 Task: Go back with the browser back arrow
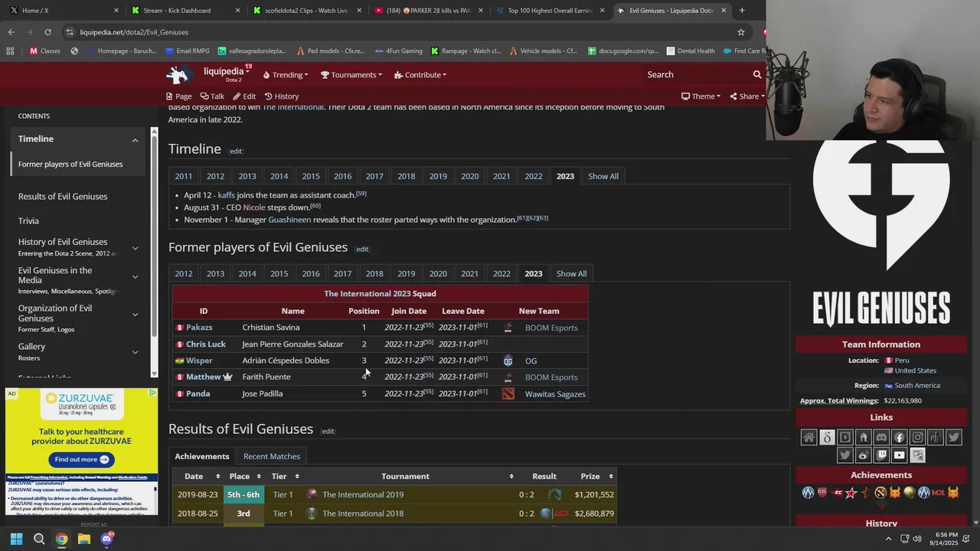tap(11, 32)
